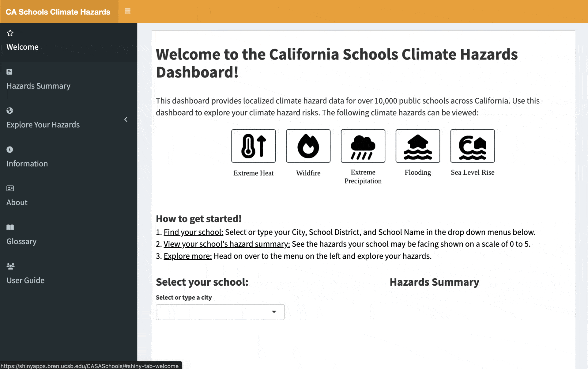The image size is (588, 369).
Task: Click the Find your school link
Action: tap(193, 232)
